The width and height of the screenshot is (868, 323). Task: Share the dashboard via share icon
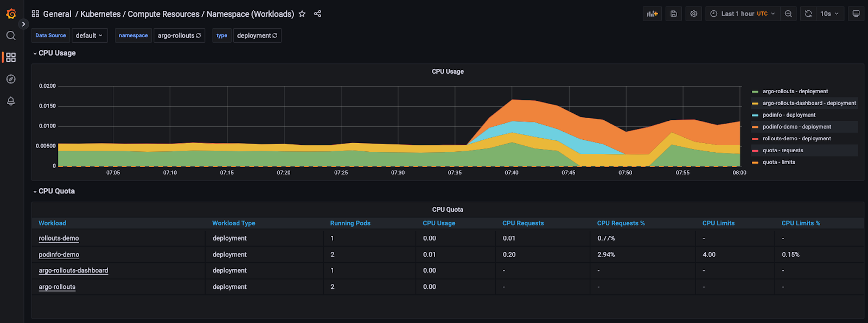coord(318,14)
